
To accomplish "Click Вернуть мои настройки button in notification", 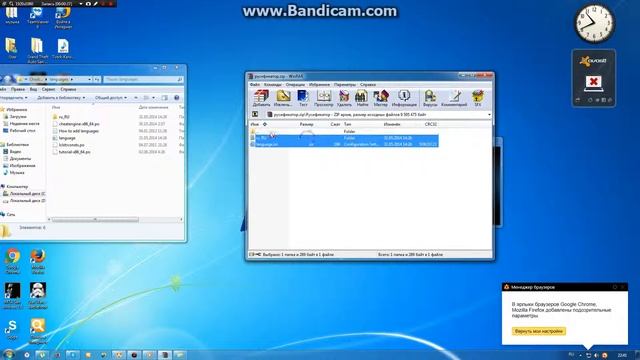I will (539, 331).
